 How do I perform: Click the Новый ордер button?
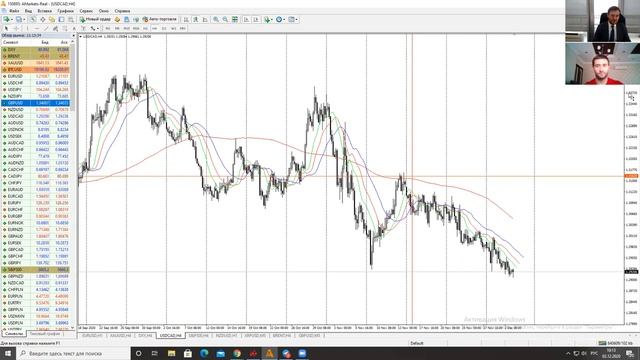click(95, 19)
